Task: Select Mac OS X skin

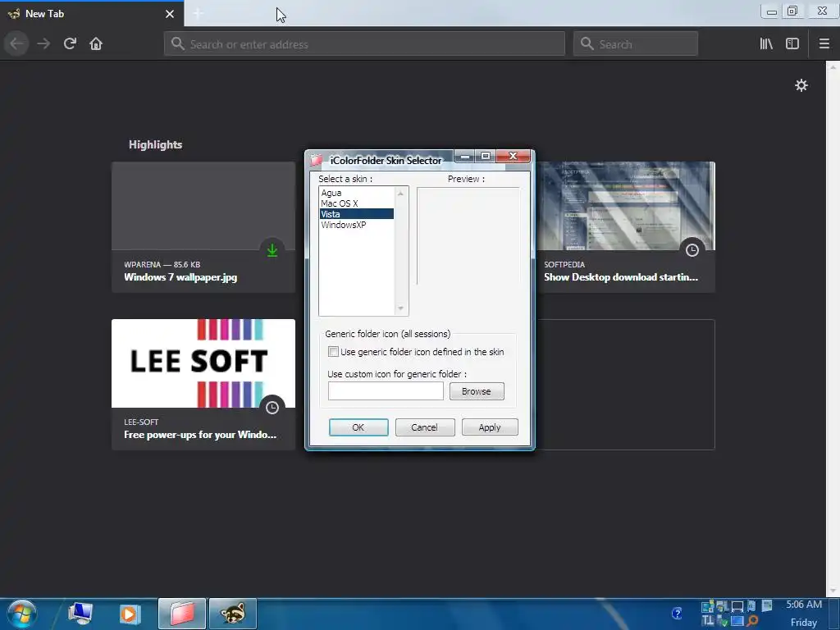Action: tap(356, 203)
